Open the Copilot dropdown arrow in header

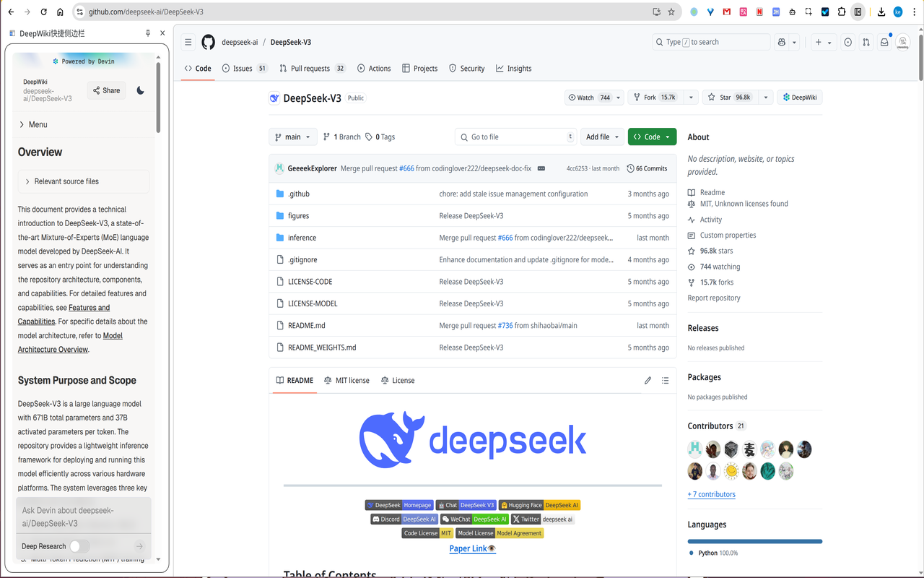795,42
